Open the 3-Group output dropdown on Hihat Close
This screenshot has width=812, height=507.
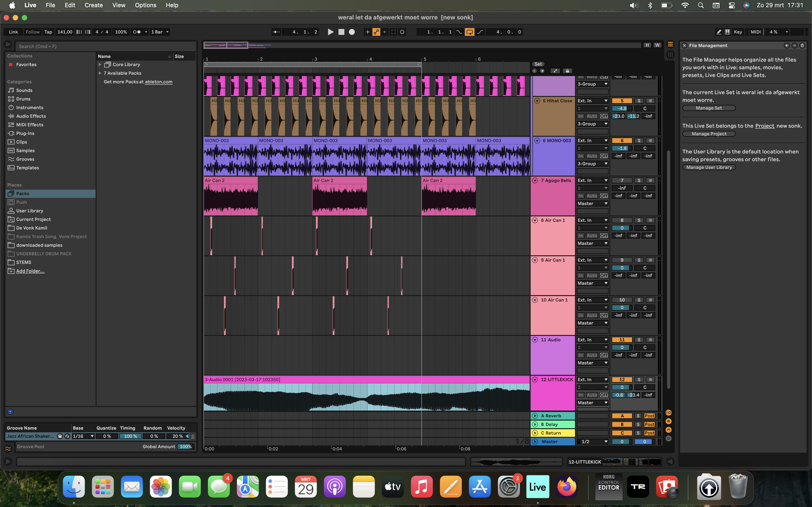pyautogui.click(x=592, y=124)
